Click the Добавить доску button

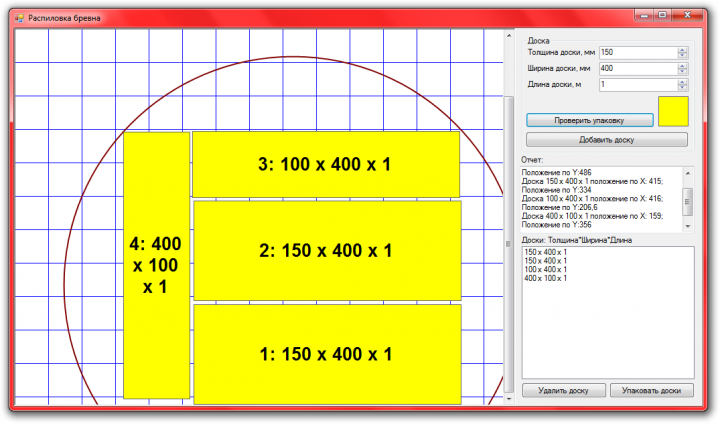607,140
